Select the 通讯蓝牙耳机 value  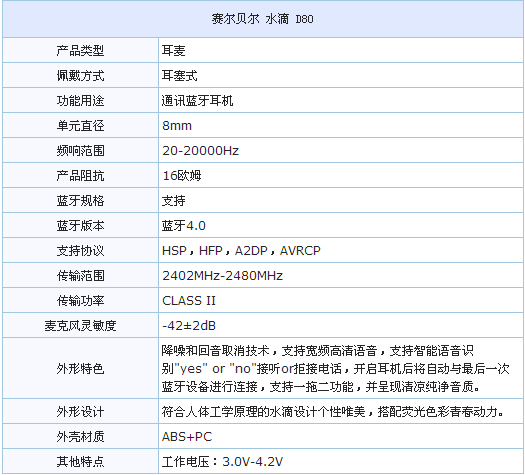[198, 100]
